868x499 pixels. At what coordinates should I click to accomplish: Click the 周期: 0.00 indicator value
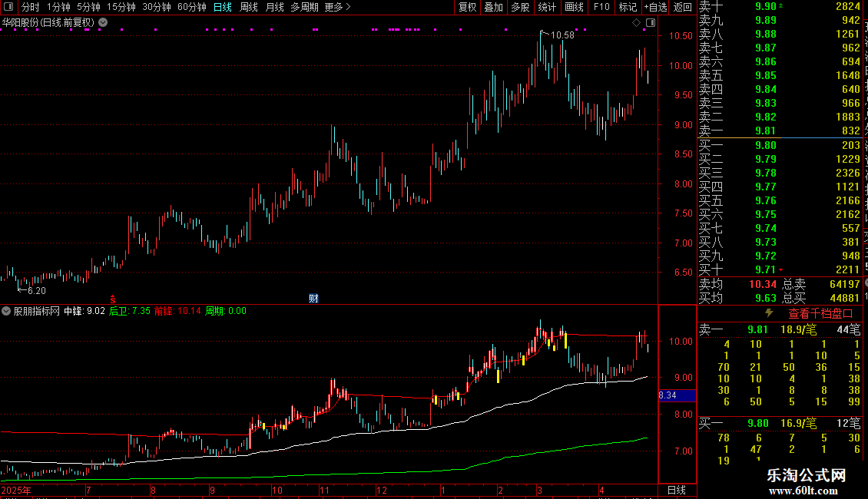click(226, 311)
